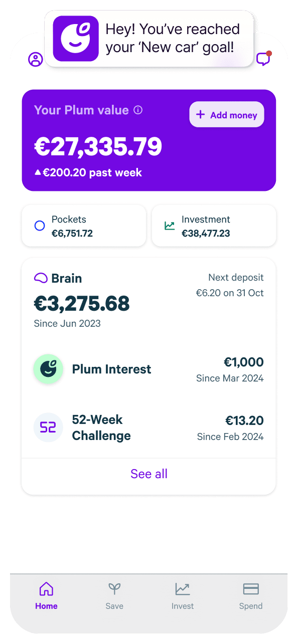The width and height of the screenshot is (298, 644).
Task: Tap the info icon next to Your Plum value
Action: click(x=138, y=110)
